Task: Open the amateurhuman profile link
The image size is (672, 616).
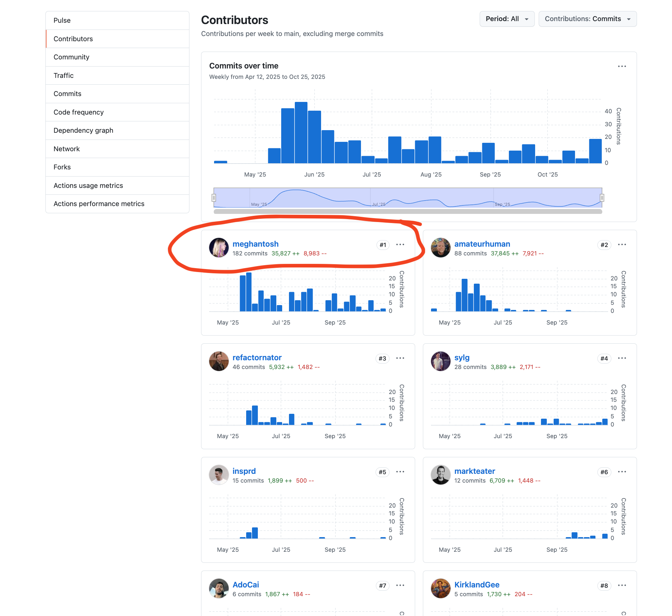Action: coord(482,244)
